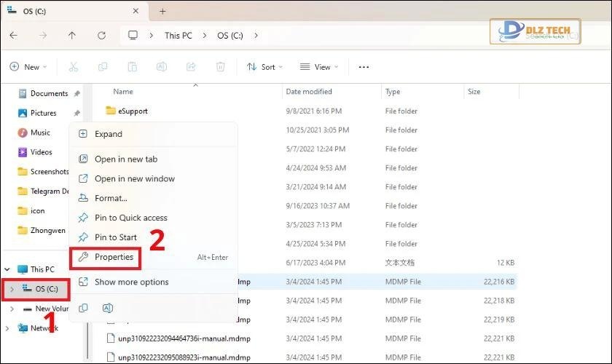Viewport: 612px width, 364px height.
Task: Add a new tab with plus button
Action: [x=162, y=11]
